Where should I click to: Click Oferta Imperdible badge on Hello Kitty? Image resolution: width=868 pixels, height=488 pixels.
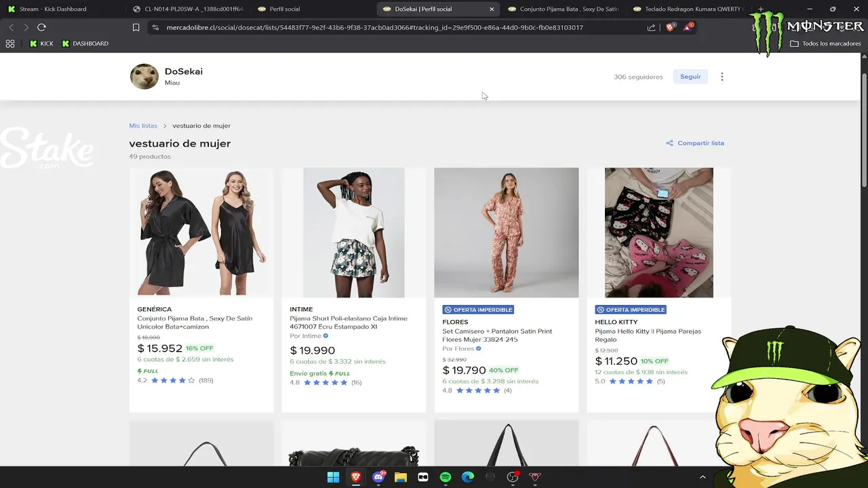631,310
